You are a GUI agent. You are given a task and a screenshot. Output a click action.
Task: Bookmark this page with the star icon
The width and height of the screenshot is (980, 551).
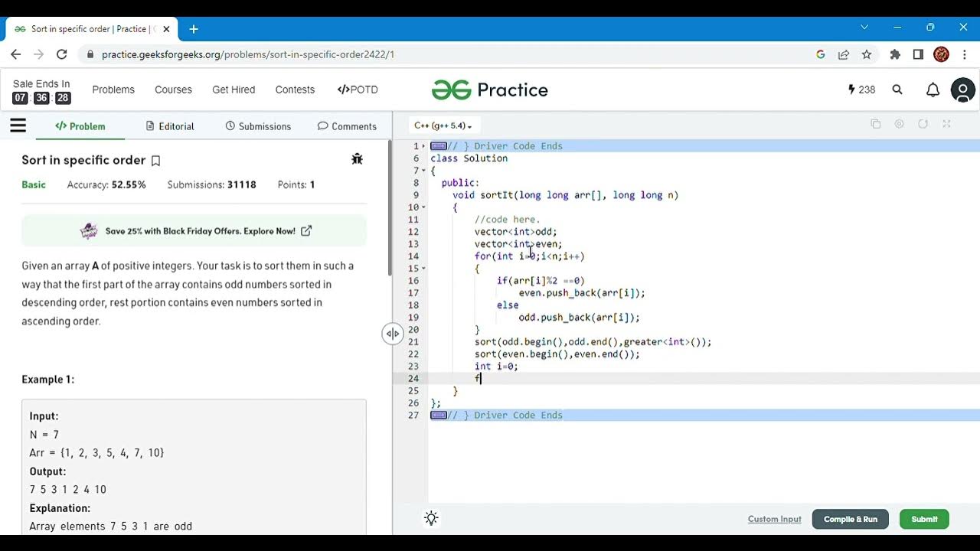tap(867, 54)
